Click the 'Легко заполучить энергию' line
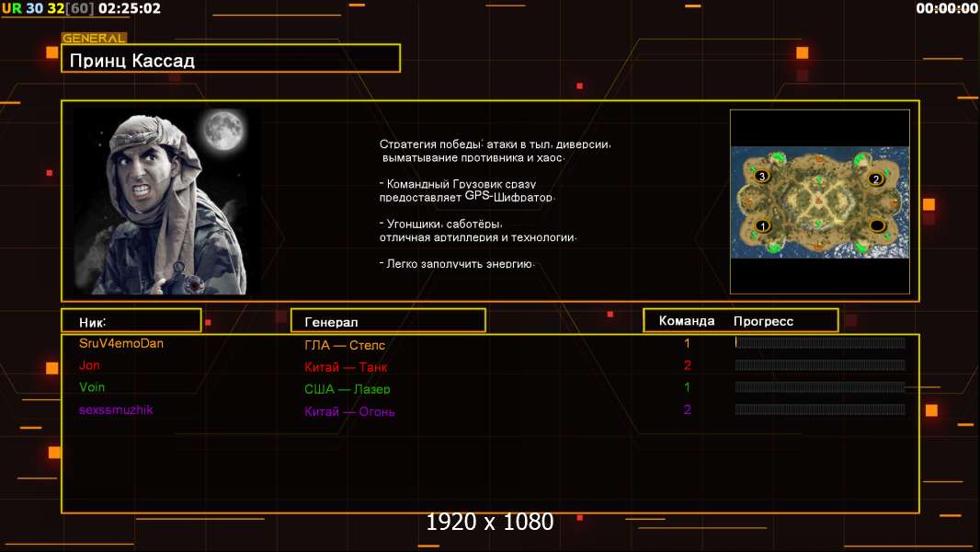 [x=457, y=264]
